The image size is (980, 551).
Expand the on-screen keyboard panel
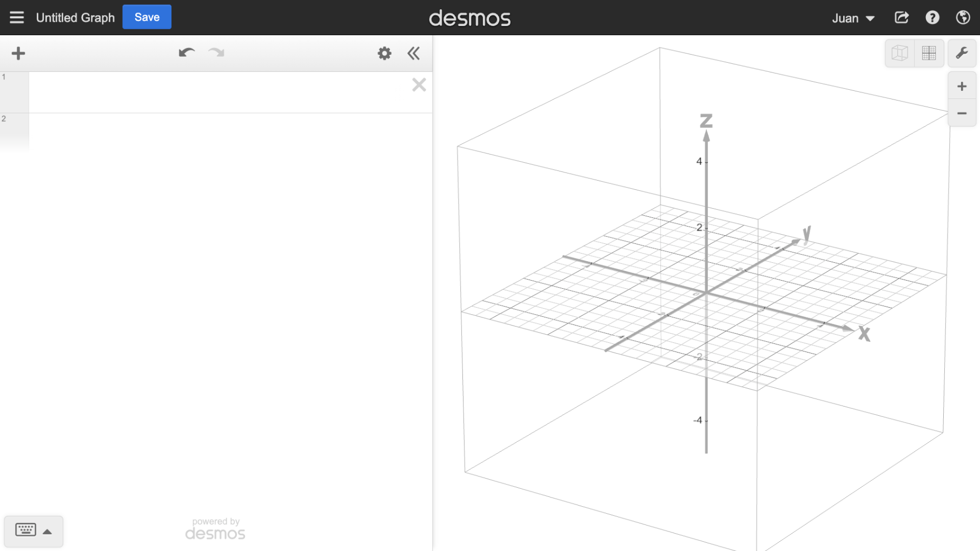tap(34, 530)
